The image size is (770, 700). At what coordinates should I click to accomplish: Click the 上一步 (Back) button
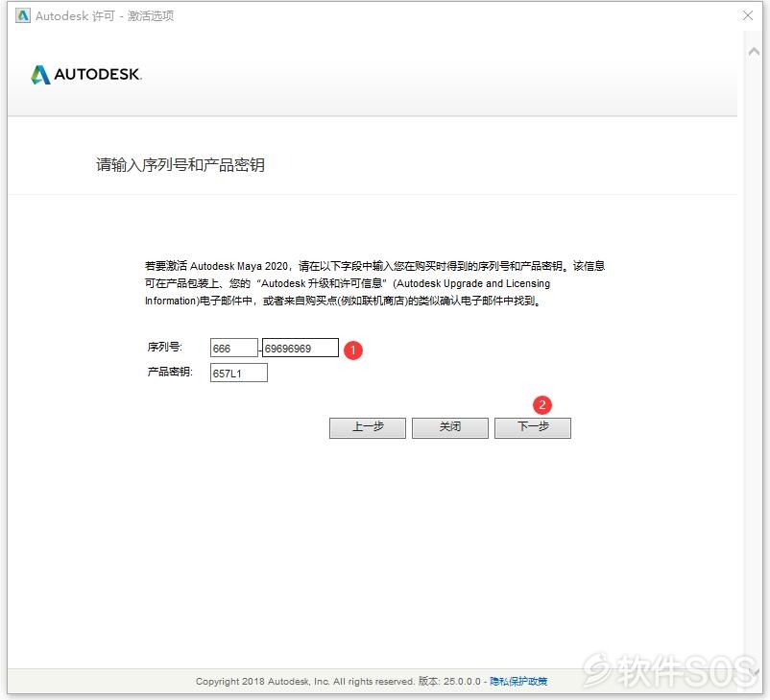click(x=368, y=427)
